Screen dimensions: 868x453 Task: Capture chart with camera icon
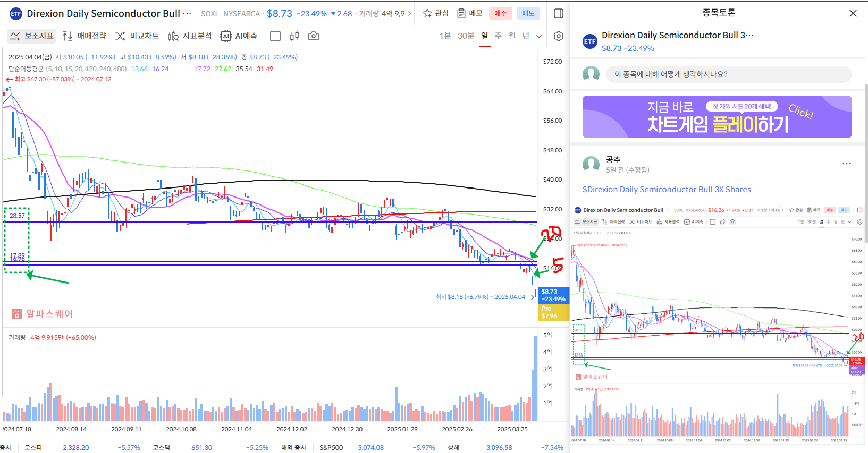click(314, 36)
